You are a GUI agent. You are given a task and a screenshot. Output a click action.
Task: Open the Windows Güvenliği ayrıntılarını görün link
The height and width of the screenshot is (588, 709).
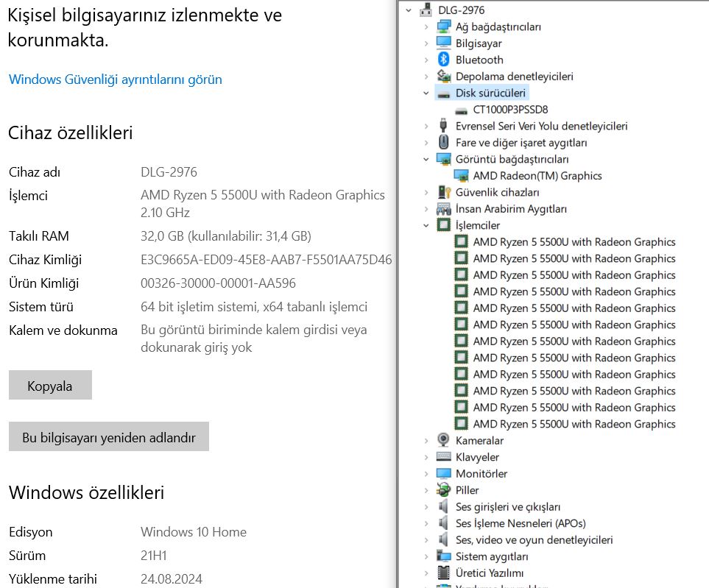click(116, 79)
